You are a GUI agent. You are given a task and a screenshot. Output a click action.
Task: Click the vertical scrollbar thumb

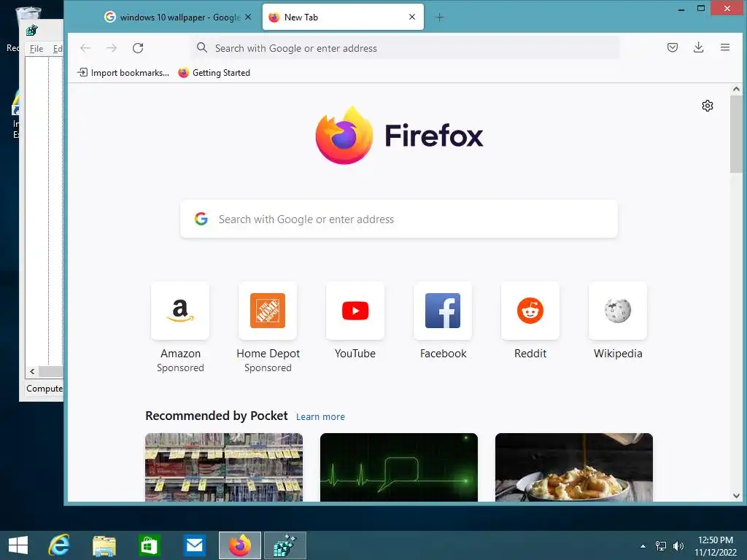tap(736, 134)
